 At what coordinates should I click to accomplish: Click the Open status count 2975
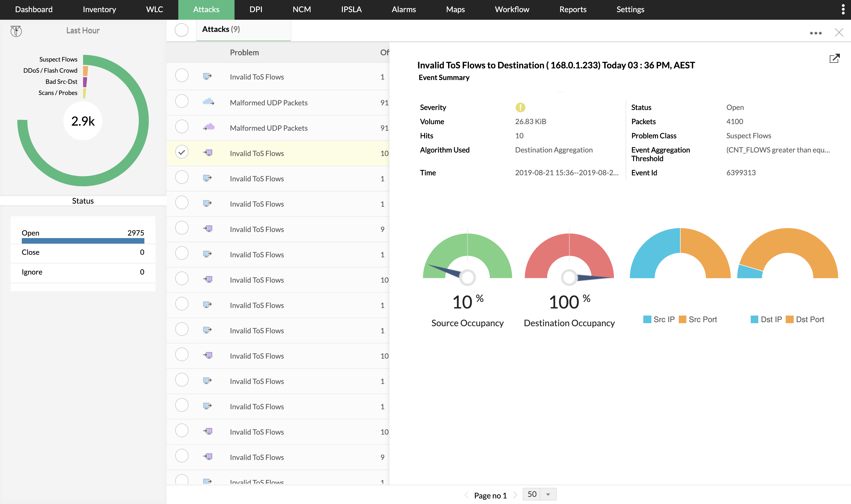136,233
